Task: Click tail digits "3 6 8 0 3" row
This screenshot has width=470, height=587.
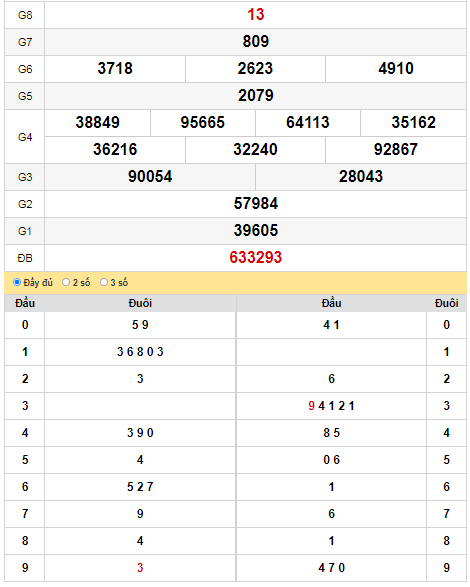Action: coord(140,352)
